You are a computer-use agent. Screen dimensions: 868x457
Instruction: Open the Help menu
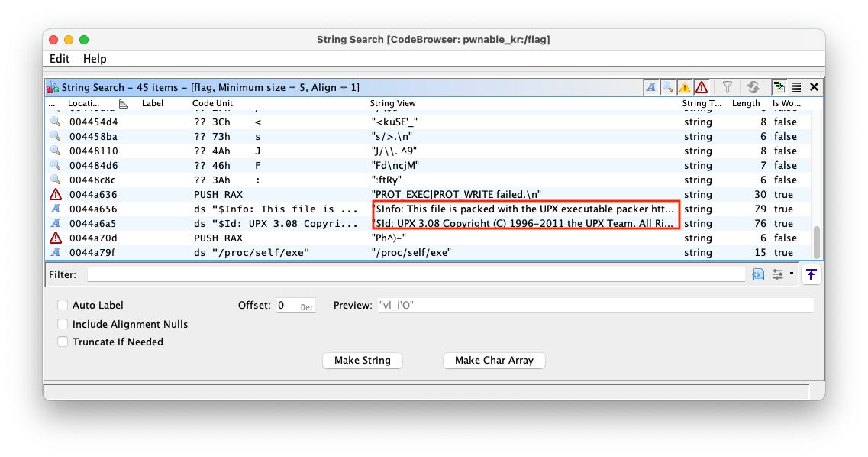(95, 59)
